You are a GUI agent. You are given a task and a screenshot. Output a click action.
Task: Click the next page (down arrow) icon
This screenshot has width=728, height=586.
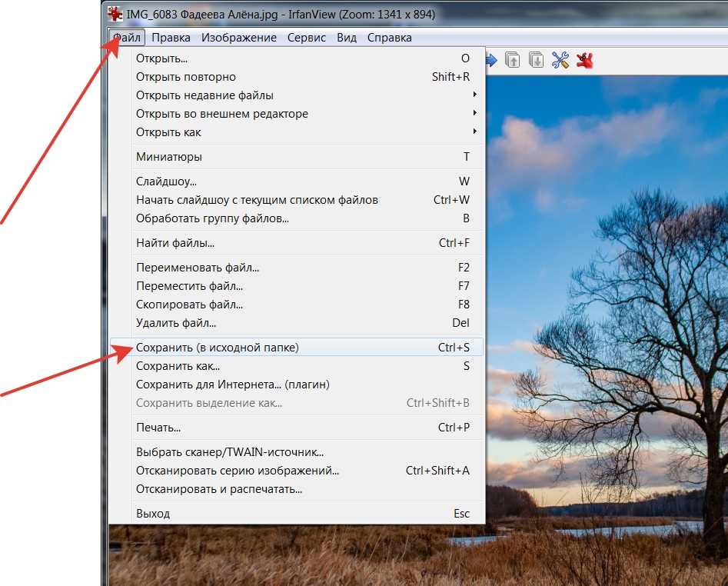click(x=537, y=60)
